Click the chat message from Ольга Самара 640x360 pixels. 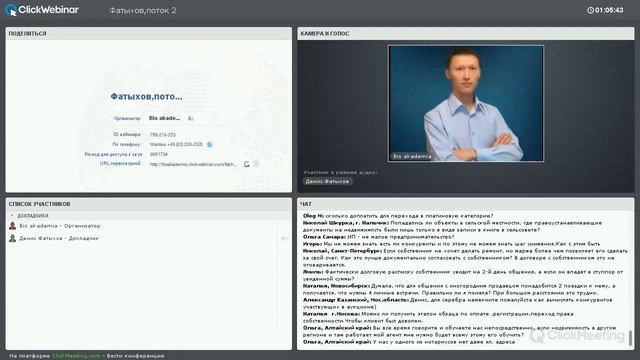tap(378, 237)
